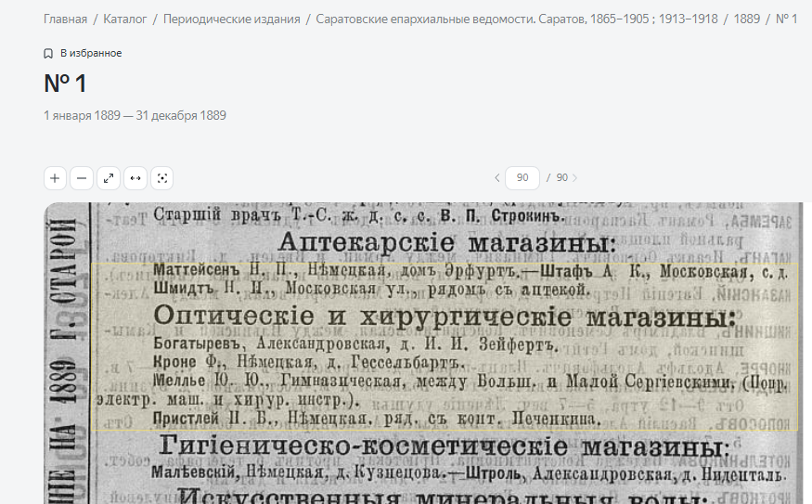Go to previous page arrow
Screen dimensions: 812x504
(x=497, y=177)
